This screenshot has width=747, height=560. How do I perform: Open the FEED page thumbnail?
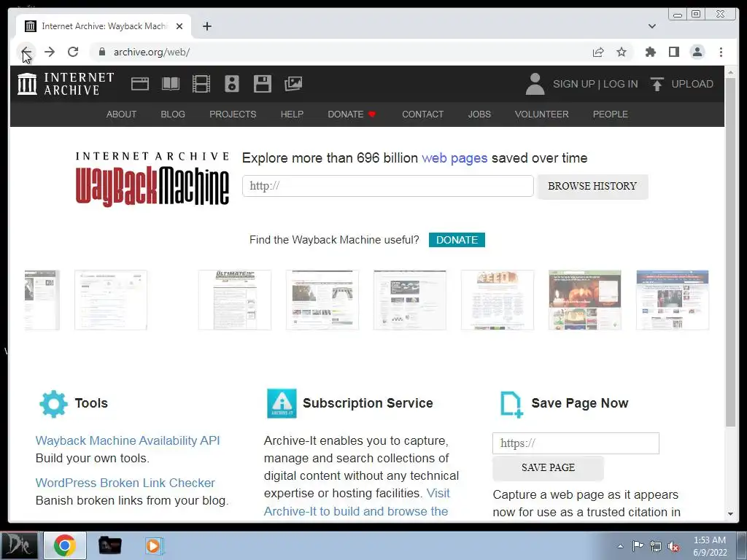tap(498, 300)
